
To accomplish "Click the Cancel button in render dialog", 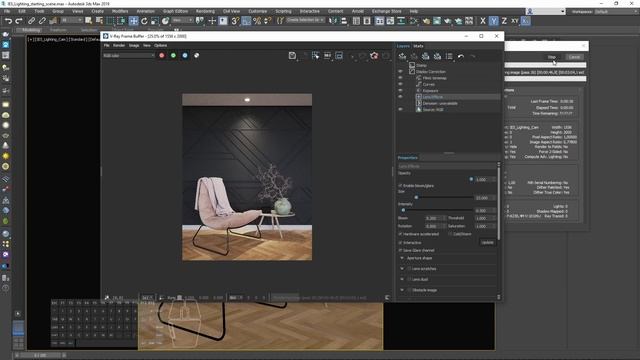I will pyautogui.click(x=574, y=57).
